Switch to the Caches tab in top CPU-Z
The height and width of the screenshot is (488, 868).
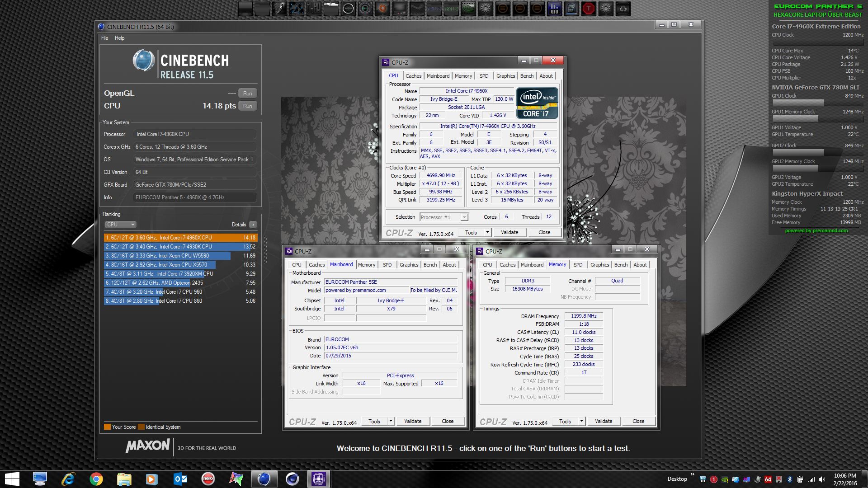[413, 76]
